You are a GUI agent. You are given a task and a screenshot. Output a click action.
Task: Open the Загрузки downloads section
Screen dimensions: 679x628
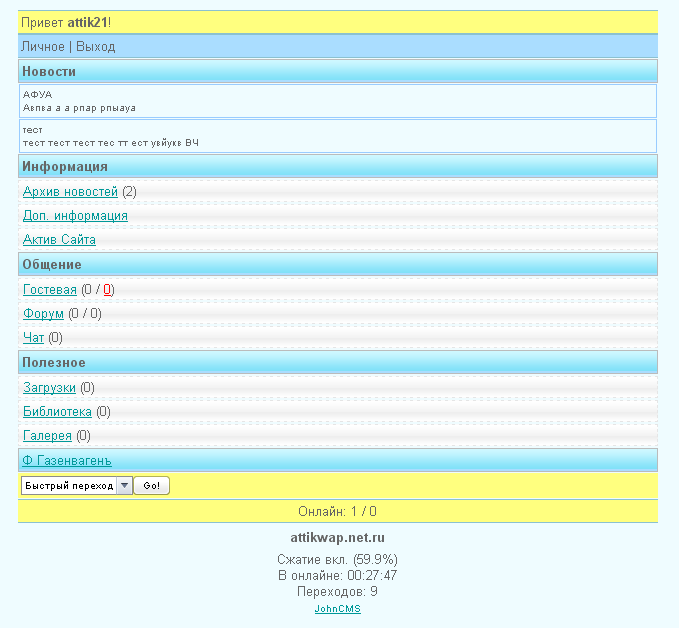[x=49, y=387]
